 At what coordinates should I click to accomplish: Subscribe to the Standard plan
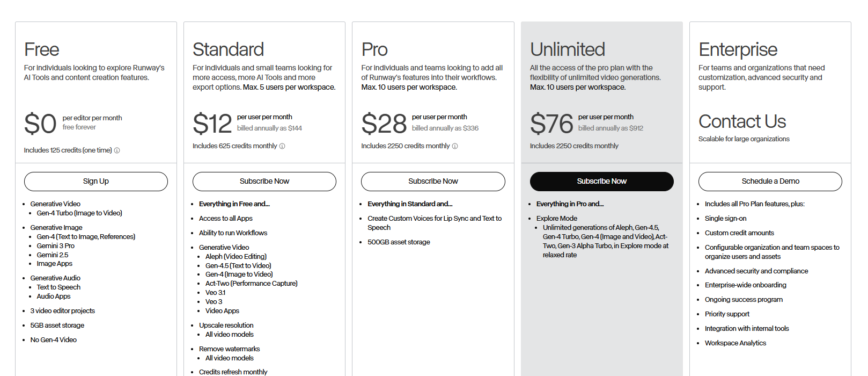tap(264, 182)
